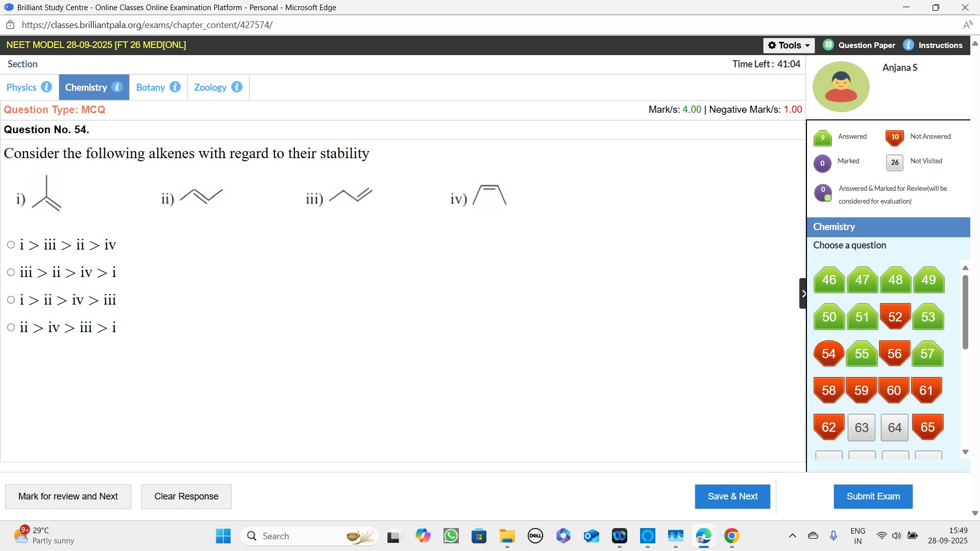Screen dimensions: 980x551
Task: Choose option ii > iv > iii > i
Action: pyautogui.click(x=11, y=328)
